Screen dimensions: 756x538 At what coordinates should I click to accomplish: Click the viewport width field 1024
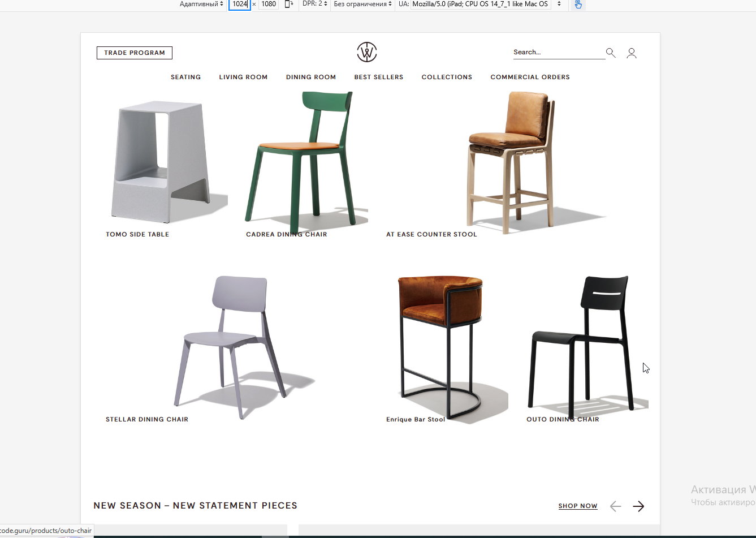coord(240,4)
